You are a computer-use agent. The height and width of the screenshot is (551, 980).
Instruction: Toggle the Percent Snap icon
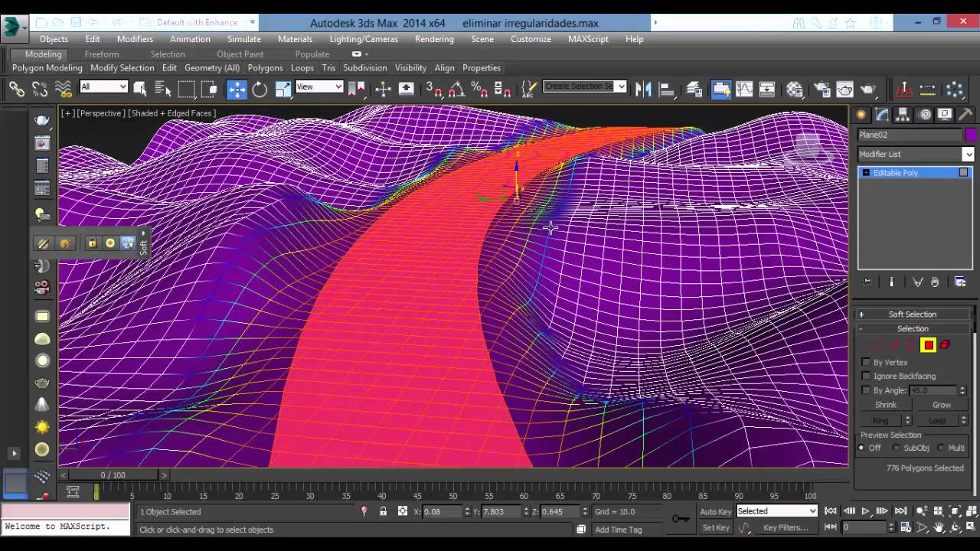tap(479, 90)
